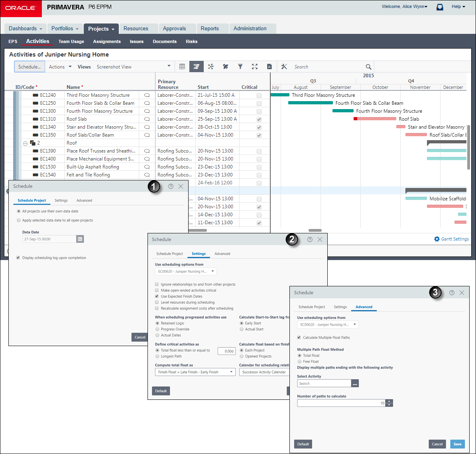The height and width of the screenshot is (454, 476).
Task: Select the Progress Override radio option
Action: pos(157,329)
